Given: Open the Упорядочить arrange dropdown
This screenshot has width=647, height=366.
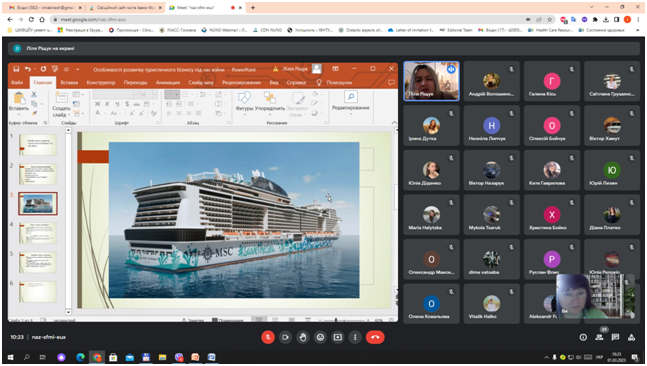Looking at the screenshot, I should [269, 102].
